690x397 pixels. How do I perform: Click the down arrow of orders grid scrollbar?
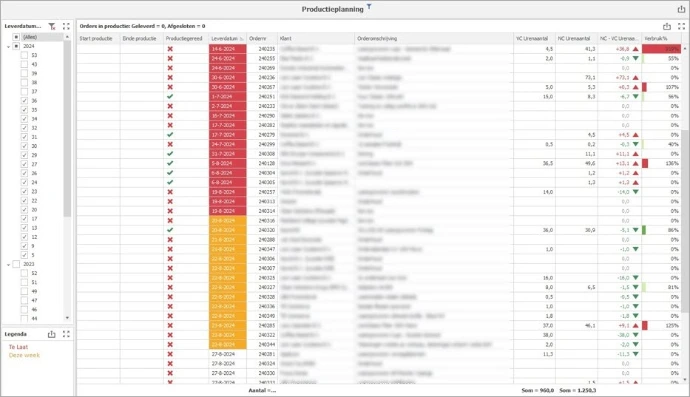(685, 379)
